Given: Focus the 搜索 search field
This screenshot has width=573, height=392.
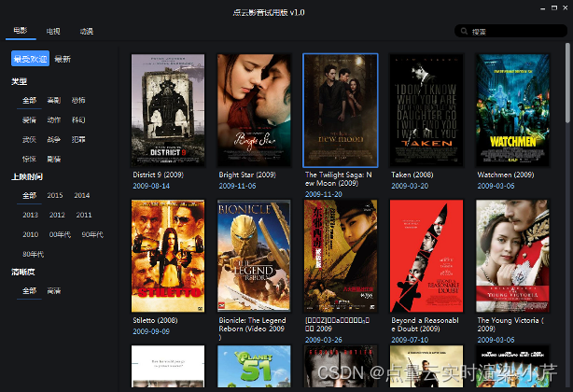Looking at the screenshot, I should pos(510,31).
